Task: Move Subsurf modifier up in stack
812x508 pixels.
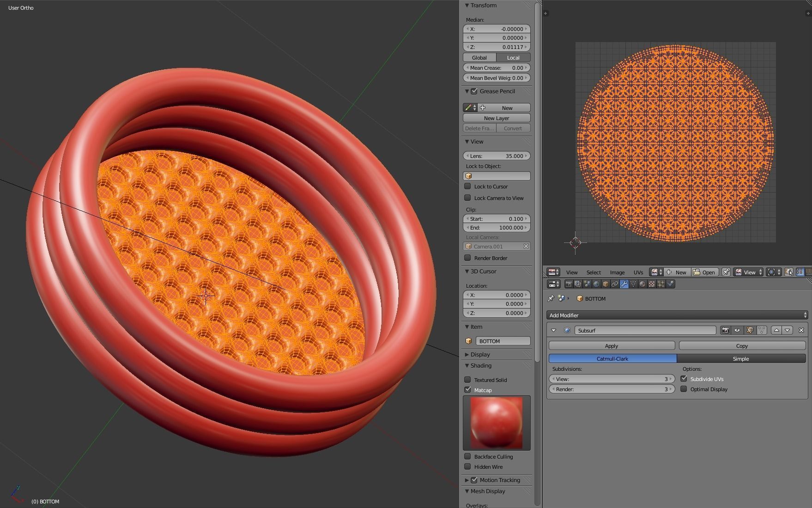Action: pyautogui.click(x=776, y=330)
